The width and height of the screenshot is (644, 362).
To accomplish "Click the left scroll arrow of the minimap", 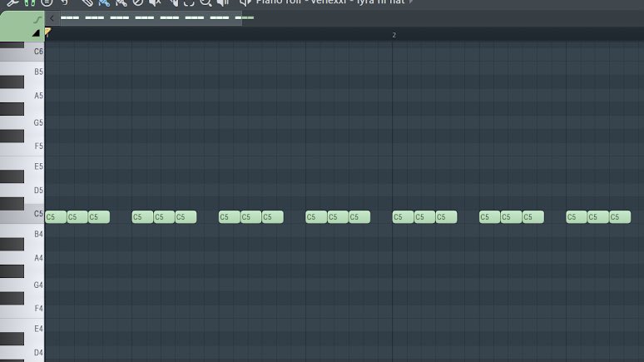I will (52, 18).
